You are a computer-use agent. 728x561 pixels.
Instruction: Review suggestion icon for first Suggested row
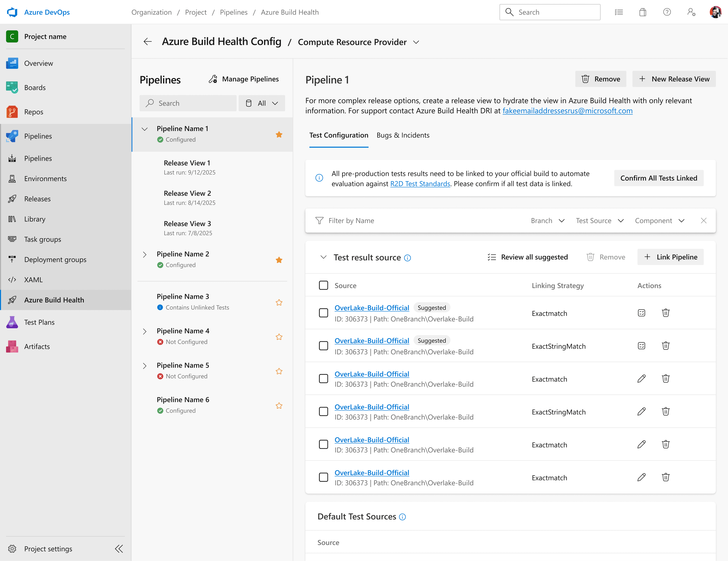641,313
